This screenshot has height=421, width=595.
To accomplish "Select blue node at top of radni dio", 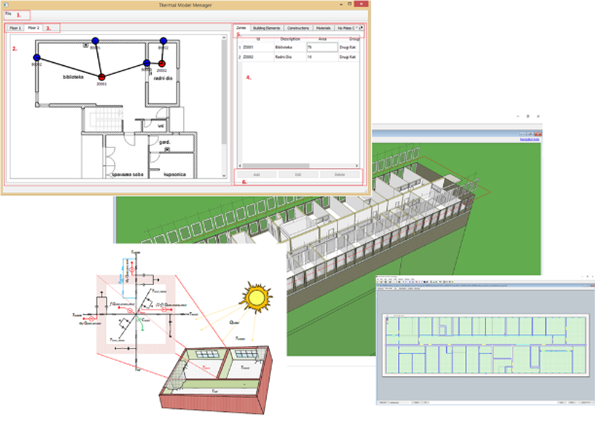I will point(163,41).
